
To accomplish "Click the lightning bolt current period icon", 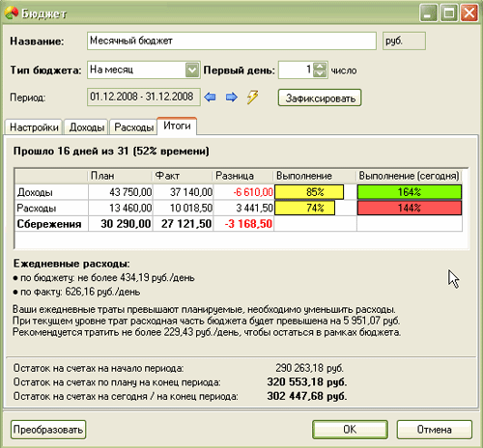I will [x=252, y=97].
